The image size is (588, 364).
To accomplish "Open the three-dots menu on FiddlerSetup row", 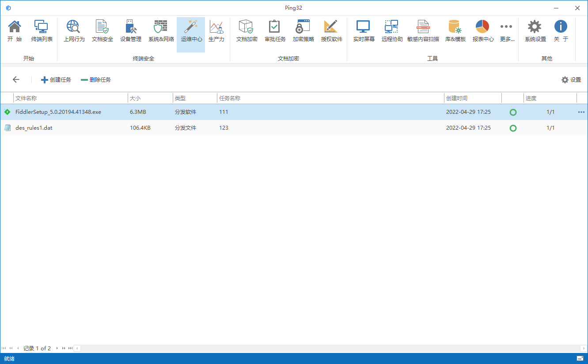I will coord(581,112).
